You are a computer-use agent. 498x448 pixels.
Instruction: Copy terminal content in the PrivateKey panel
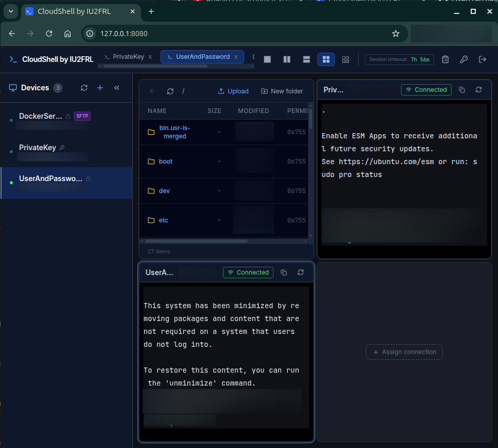[462, 89]
